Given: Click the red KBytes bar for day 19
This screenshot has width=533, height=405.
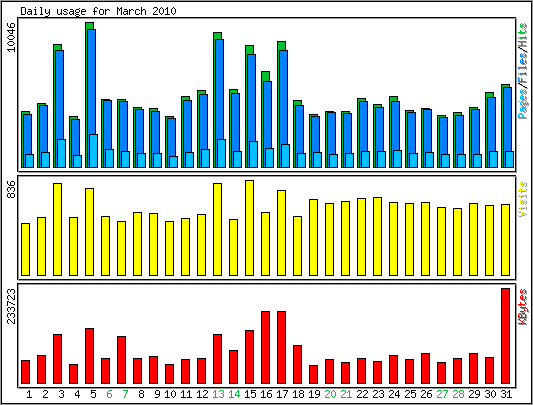Looking at the screenshot, I should (313, 374).
